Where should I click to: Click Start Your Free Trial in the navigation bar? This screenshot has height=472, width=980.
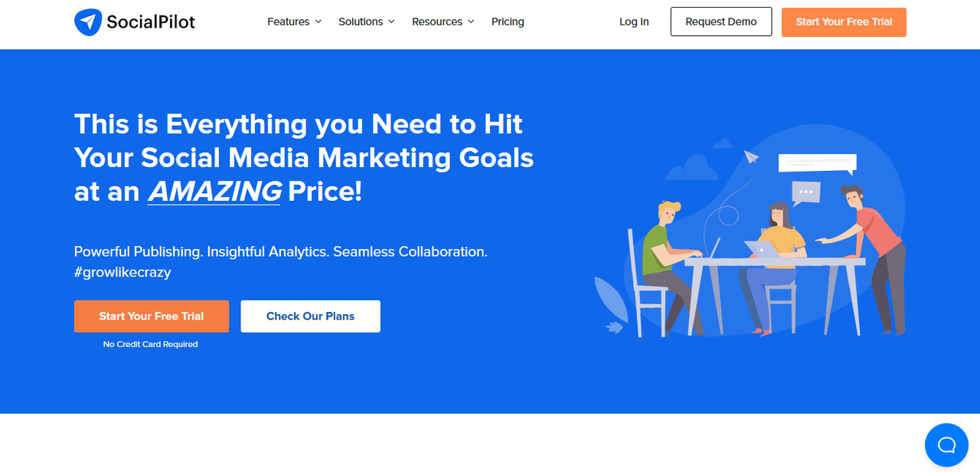point(844,21)
